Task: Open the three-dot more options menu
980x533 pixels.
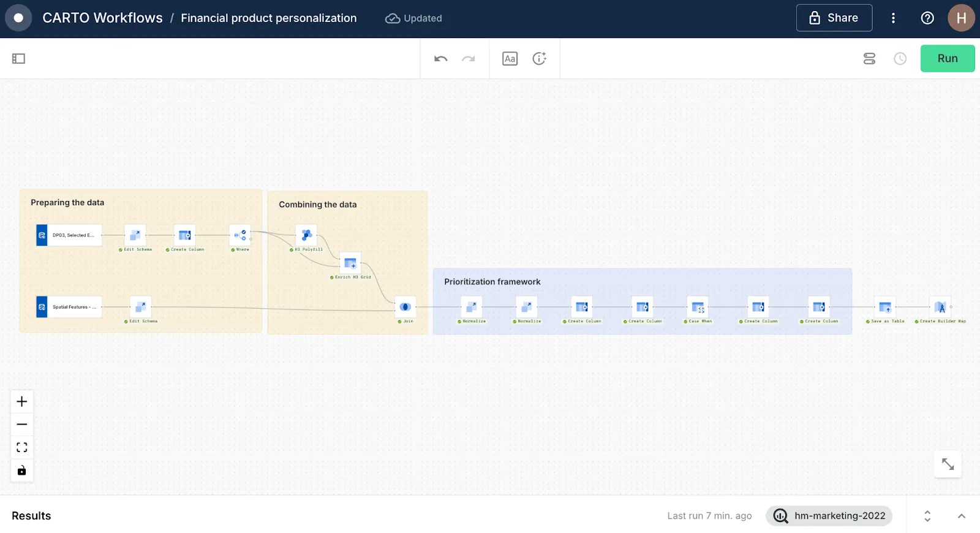Action: click(x=893, y=18)
